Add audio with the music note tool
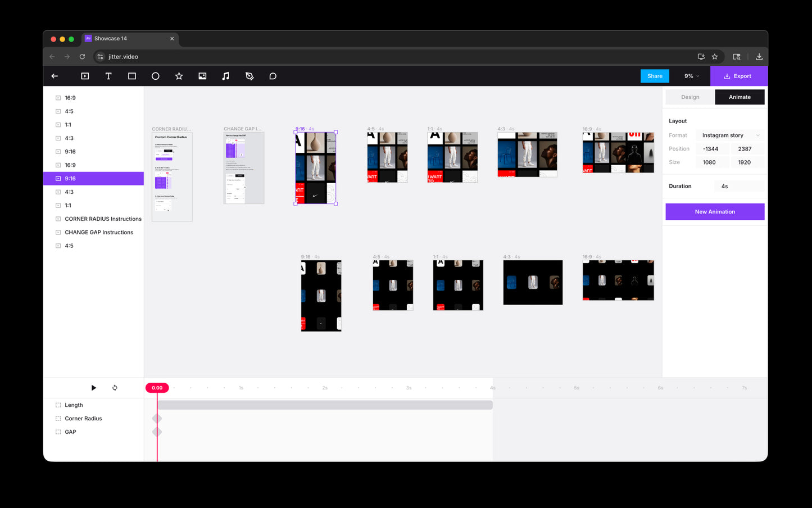Image resolution: width=812 pixels, height=508 pixels. pyautogui.click(x=226, y=76)
